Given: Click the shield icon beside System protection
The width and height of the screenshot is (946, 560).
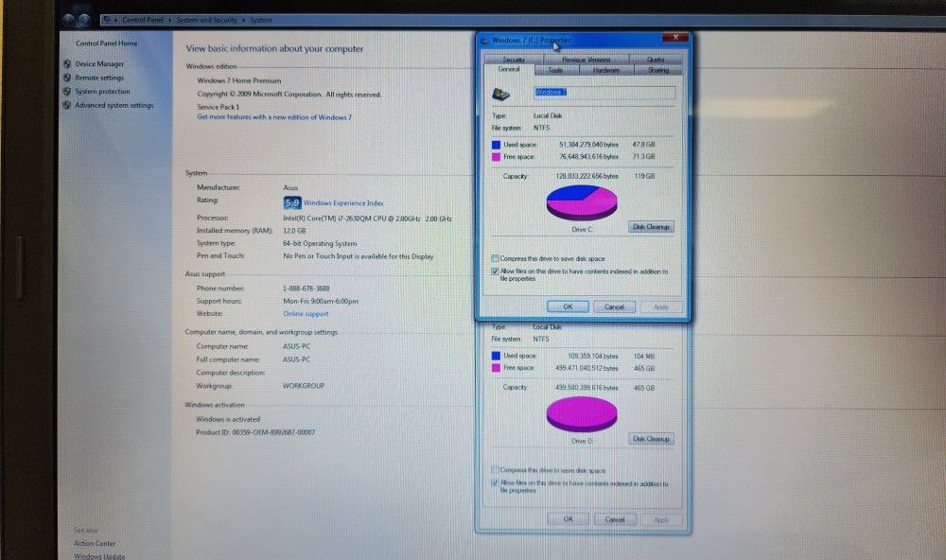Looking at the screenshot, I should point(67,91).
